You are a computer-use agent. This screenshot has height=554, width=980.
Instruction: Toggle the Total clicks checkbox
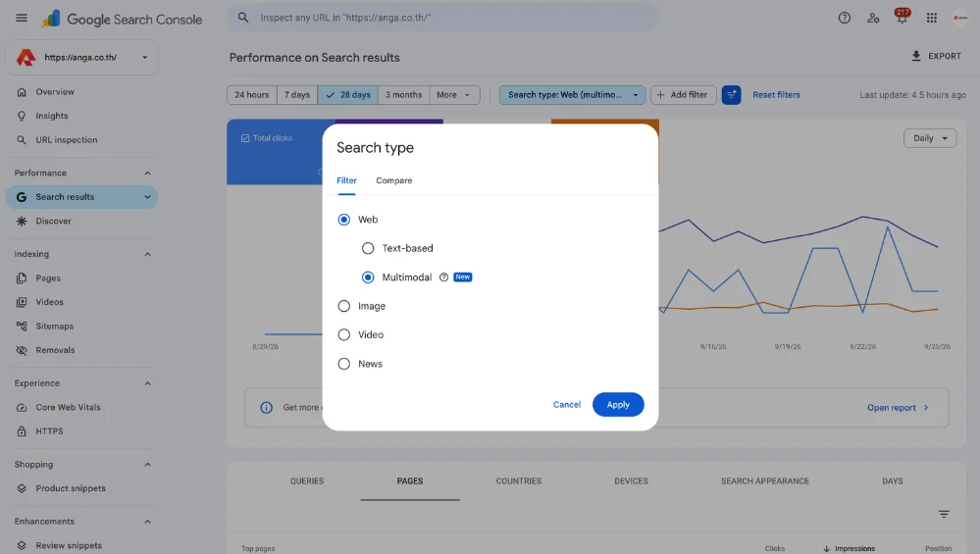(245, 138)
